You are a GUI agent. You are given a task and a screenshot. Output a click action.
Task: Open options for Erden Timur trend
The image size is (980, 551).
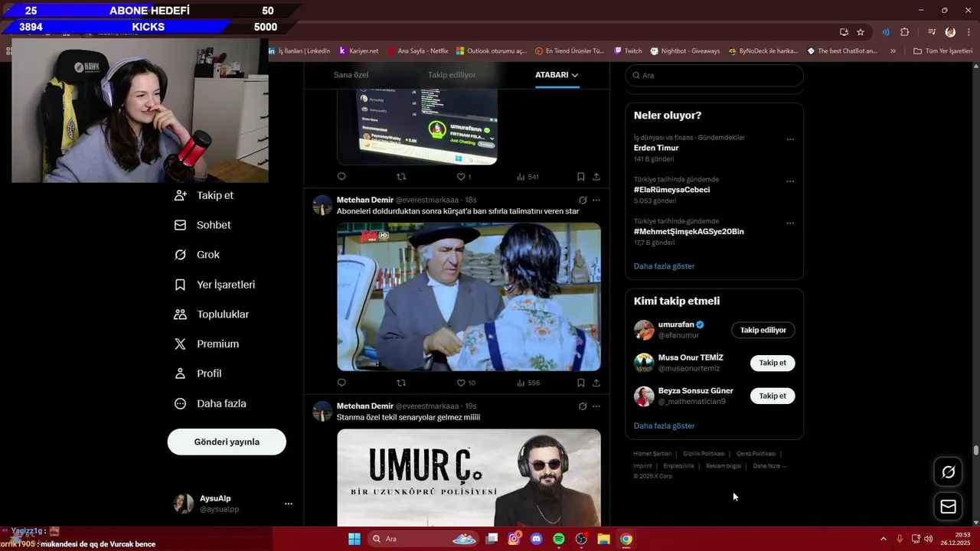(x=790, y=140)
